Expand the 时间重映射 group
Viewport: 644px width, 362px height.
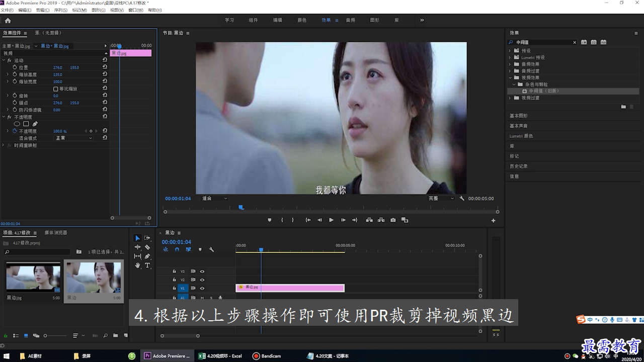coord(3,145)
